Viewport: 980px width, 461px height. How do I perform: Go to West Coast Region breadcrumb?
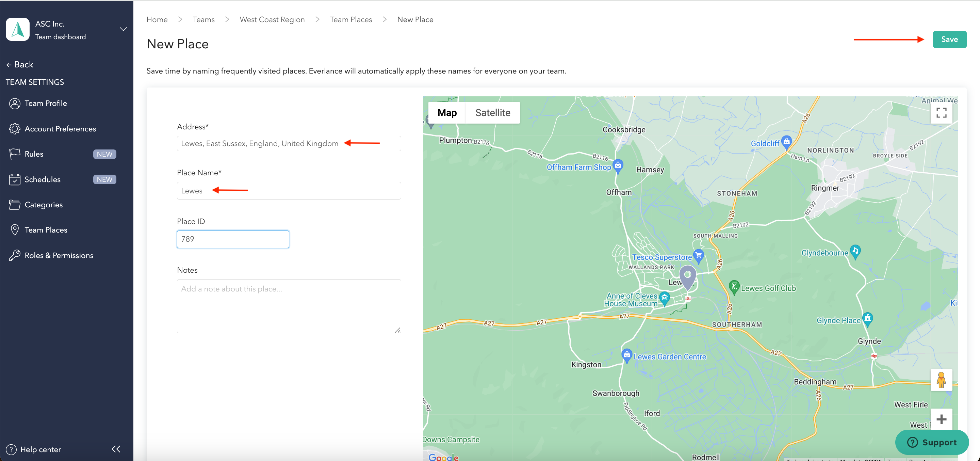272,19
